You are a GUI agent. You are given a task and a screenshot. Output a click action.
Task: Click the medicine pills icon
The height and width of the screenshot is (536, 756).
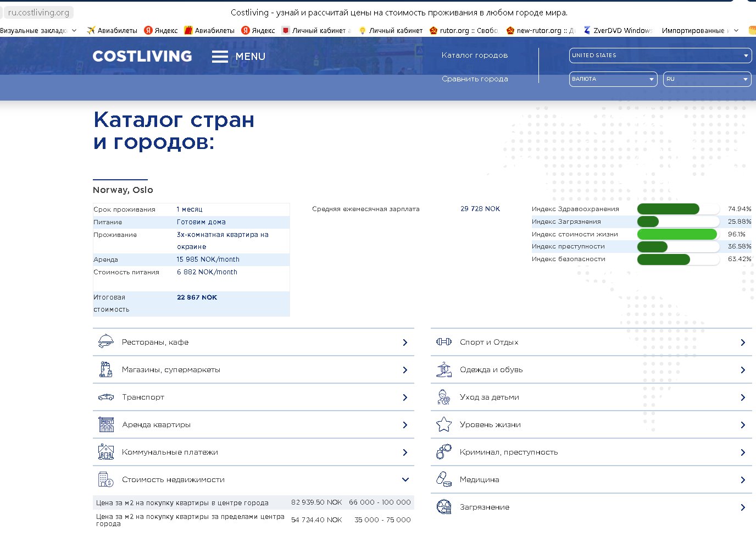tap(443, 479)
